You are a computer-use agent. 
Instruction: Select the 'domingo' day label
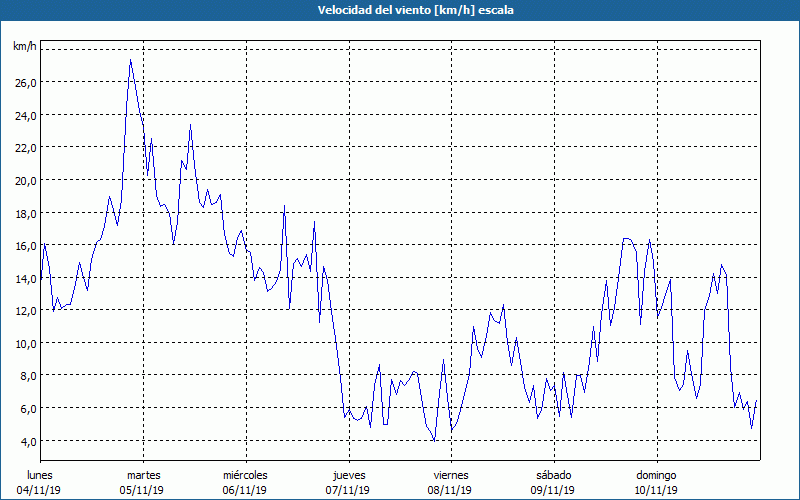coord(656,475)
